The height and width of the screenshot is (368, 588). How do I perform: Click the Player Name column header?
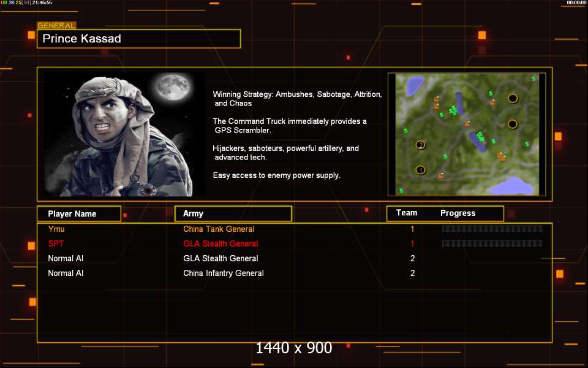tap(78, 213)
